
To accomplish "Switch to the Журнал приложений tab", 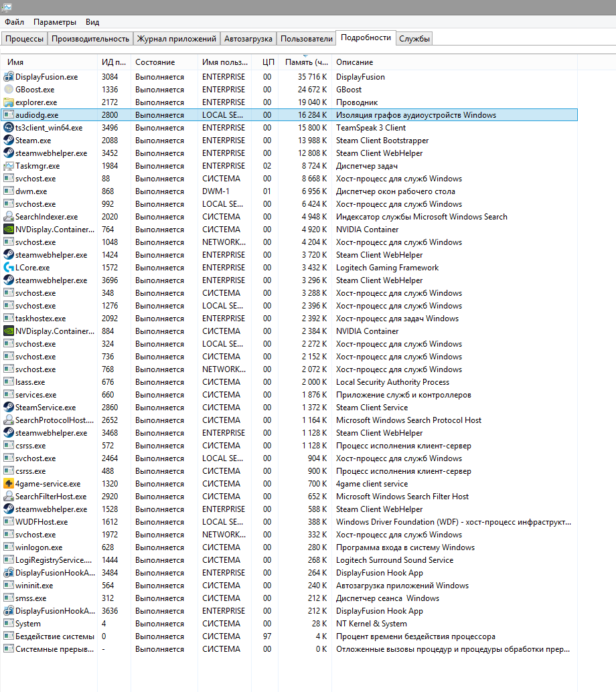I will coord(177,39).
